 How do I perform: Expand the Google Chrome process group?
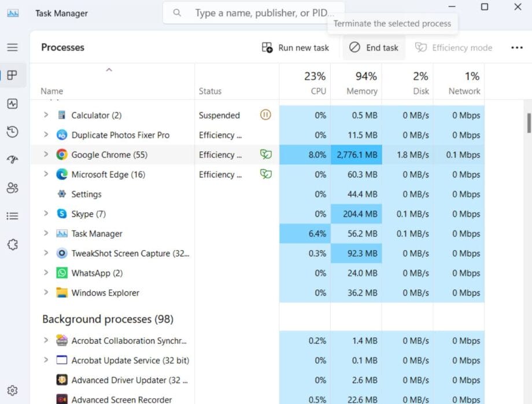click(x=46, y=155)
